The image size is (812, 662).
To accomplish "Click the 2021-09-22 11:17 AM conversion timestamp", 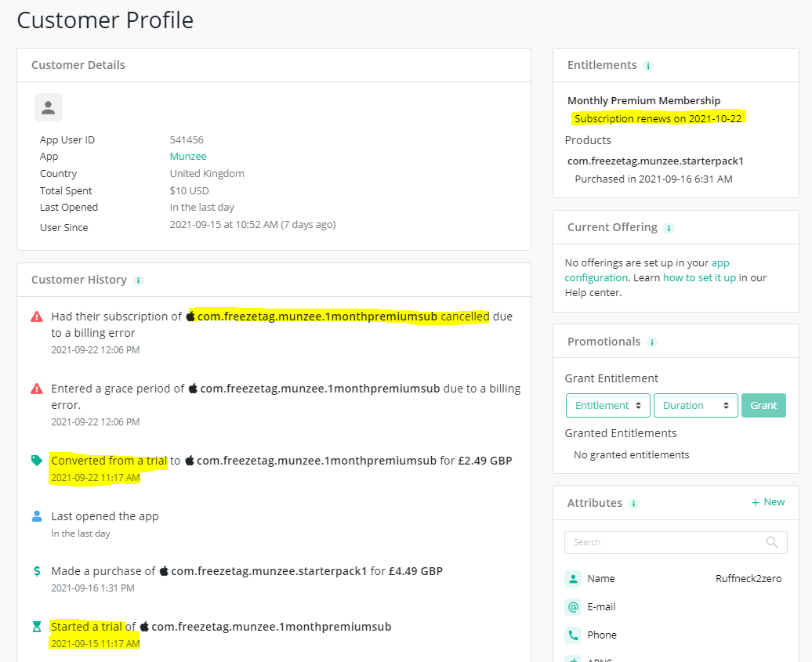I will click(96, 478).
